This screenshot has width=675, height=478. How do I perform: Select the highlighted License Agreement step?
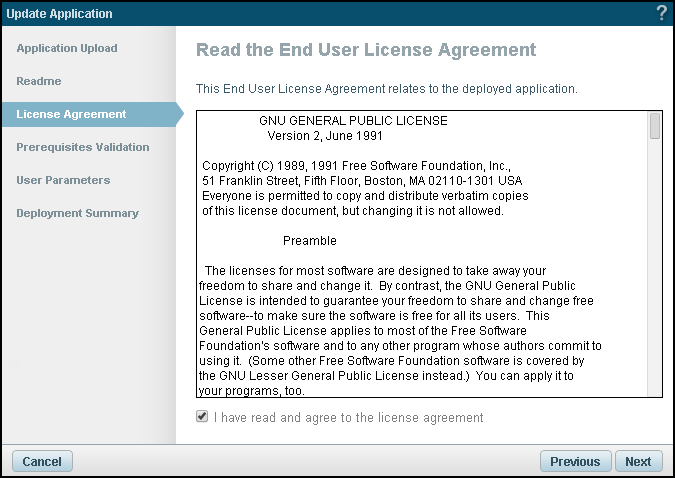pyautogui.click(x=71, y=114)
